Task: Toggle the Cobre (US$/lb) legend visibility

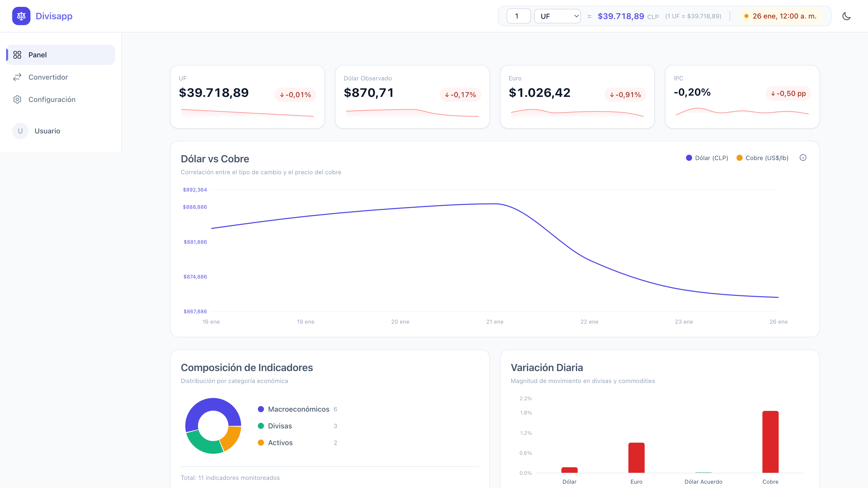Action: 762,158
